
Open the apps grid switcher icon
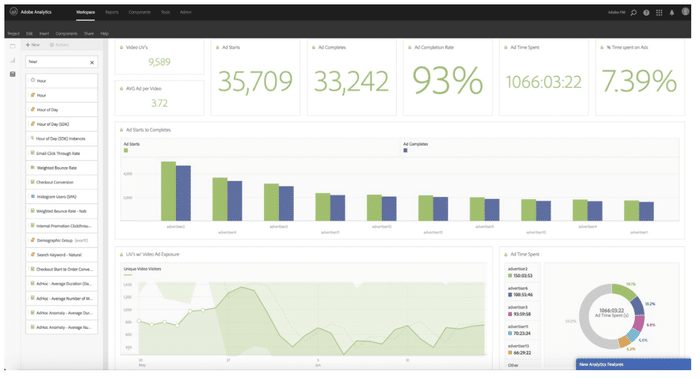(659, 12)
